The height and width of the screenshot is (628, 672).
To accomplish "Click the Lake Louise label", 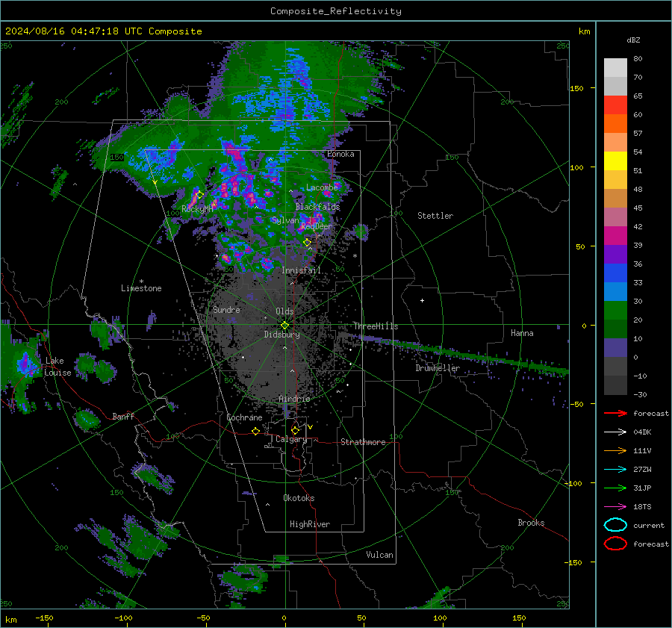I will click(x=57, y=367).
